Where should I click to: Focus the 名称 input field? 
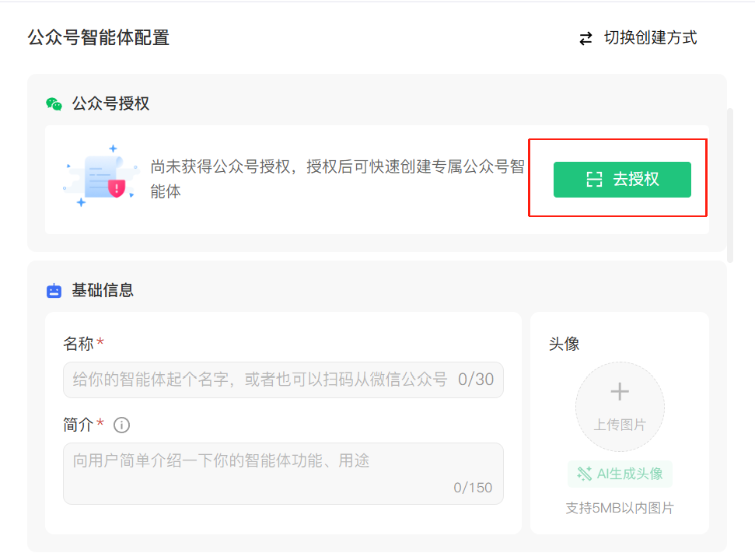point(260,380)
